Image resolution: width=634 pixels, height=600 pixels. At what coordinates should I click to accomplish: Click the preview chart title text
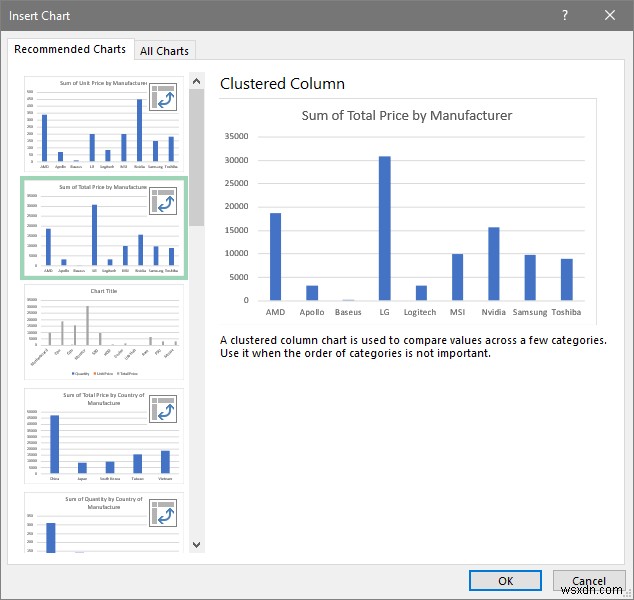tap(407, 116)
